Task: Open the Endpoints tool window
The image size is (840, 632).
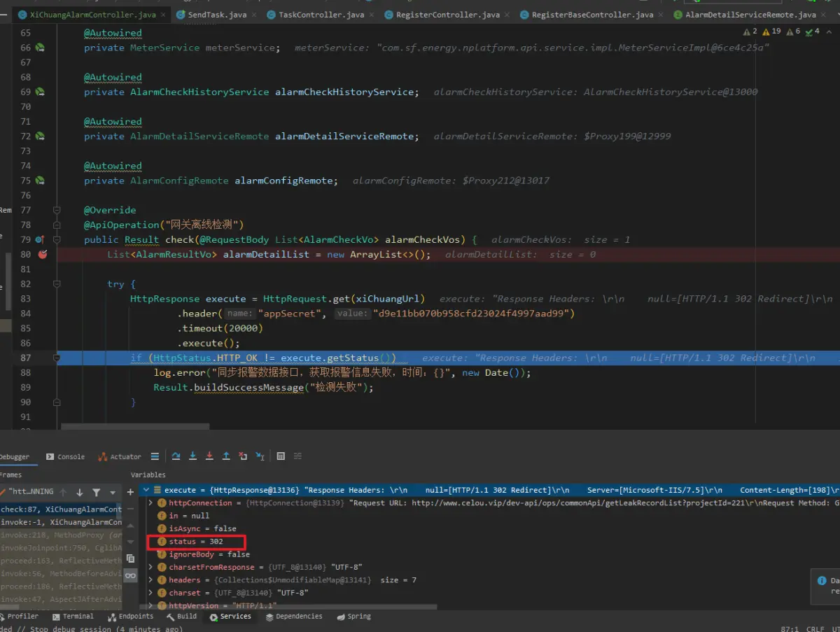Action: 131,616
